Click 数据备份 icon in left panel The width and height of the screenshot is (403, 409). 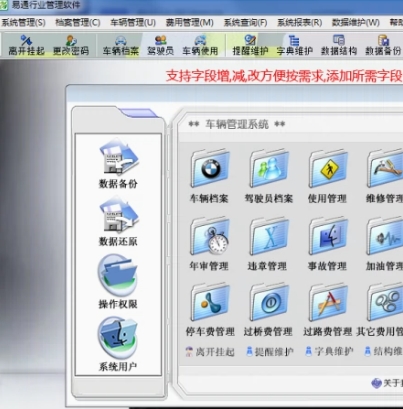119,157
